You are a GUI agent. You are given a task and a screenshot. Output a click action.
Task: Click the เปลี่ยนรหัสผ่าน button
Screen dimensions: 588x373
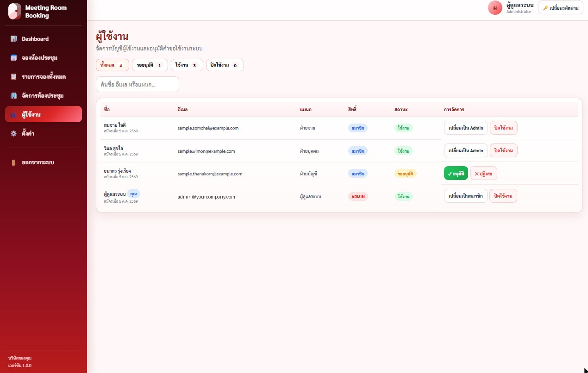pos(561,8)
